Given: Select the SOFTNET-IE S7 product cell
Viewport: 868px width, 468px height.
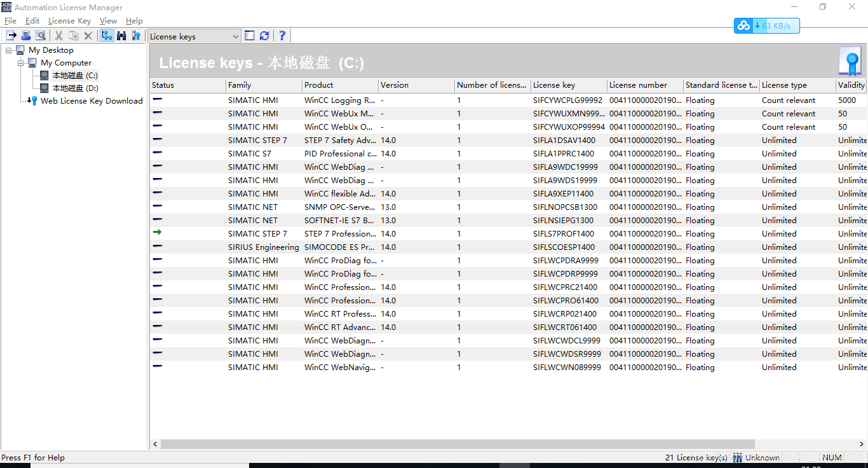Looking at the screenshot, I should [x=340, y=221].
